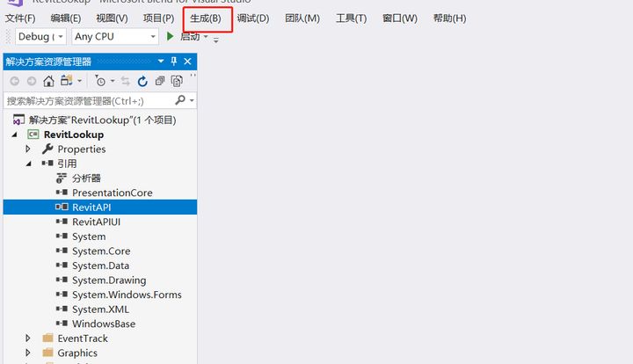This screenshot has width=633, height=364.
Task: Click the Collapse All icon
Action: point(160,81)
